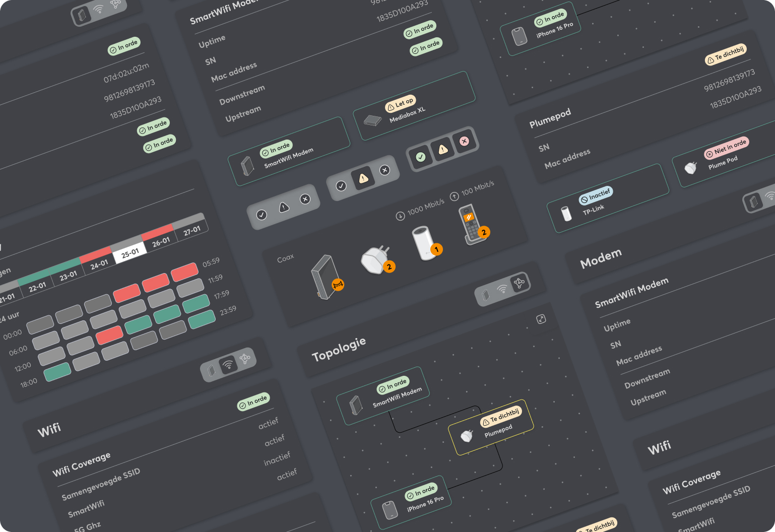Click the Modem section heading
This screenshot has height=532, width=775.
(601, 258)
